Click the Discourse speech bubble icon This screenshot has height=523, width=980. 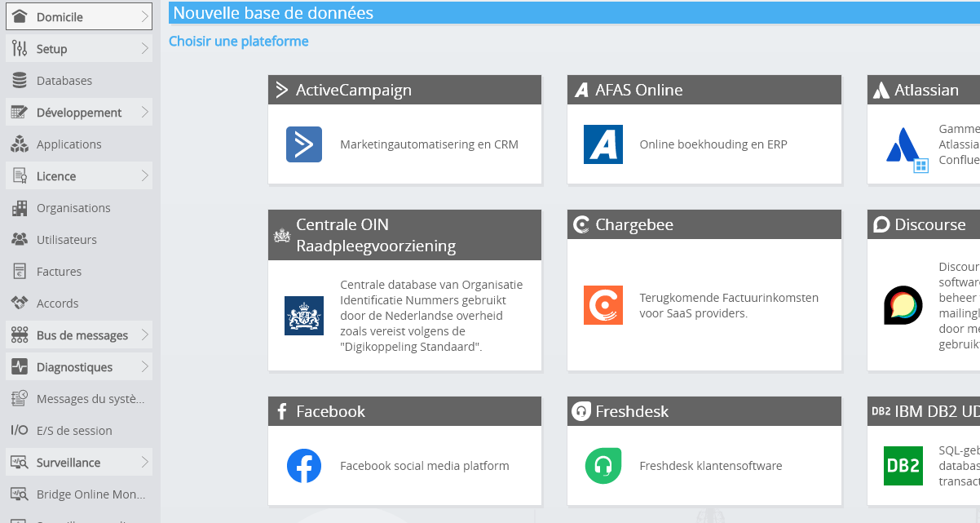coord(903,305)
